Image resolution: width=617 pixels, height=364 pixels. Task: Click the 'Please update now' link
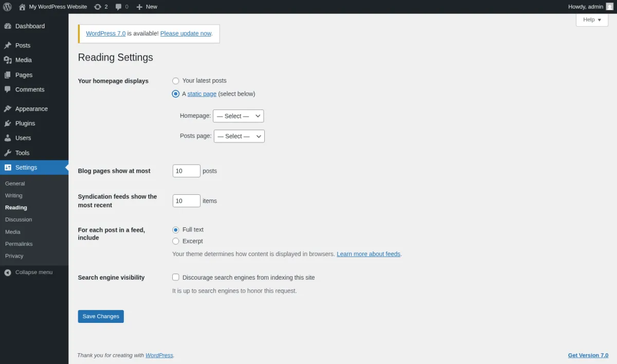186,33
